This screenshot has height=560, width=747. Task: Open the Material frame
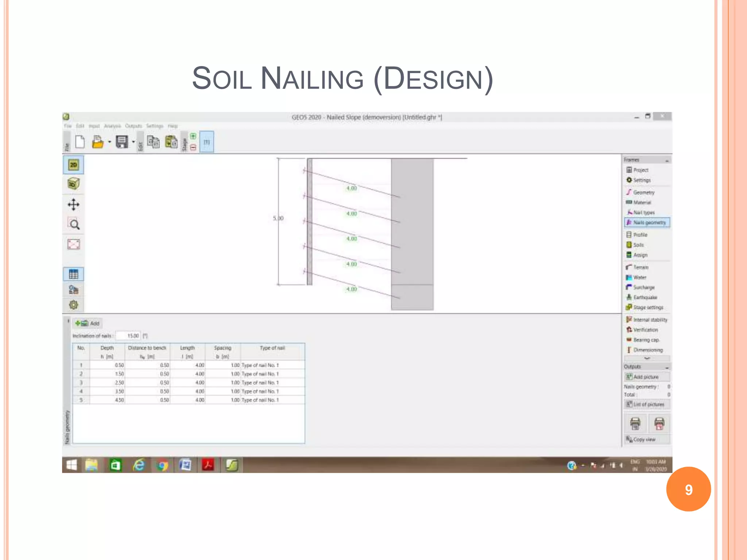click(647, 202)
